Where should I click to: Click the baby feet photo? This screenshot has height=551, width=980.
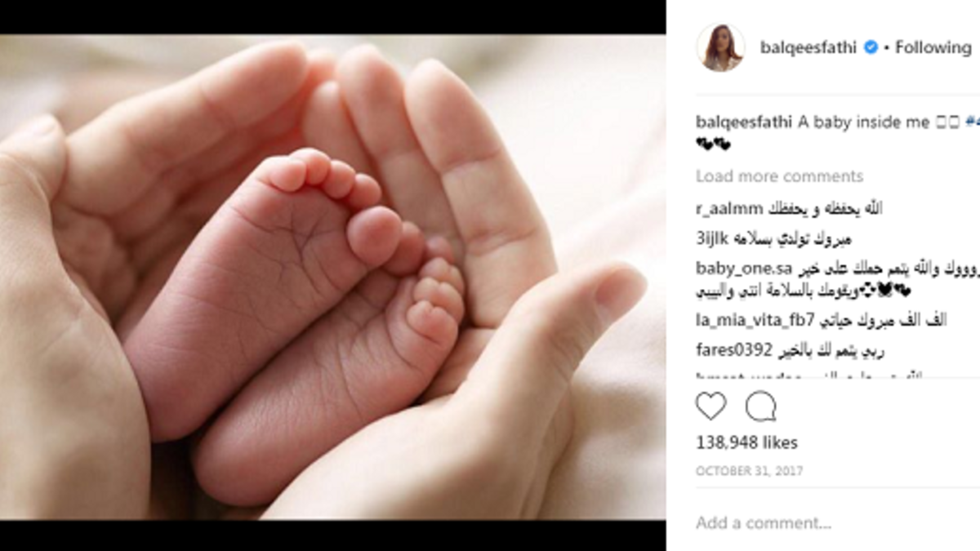pyautogui.click(x=332, y=277)
